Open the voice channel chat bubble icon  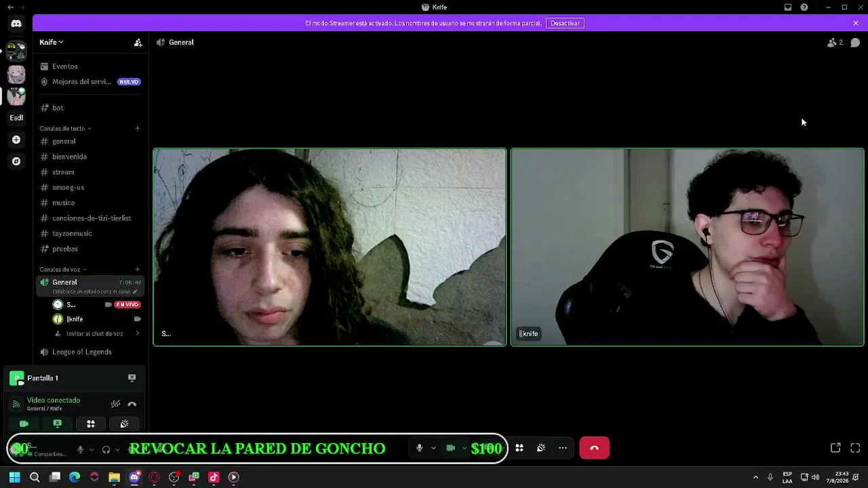coord(855,42)
